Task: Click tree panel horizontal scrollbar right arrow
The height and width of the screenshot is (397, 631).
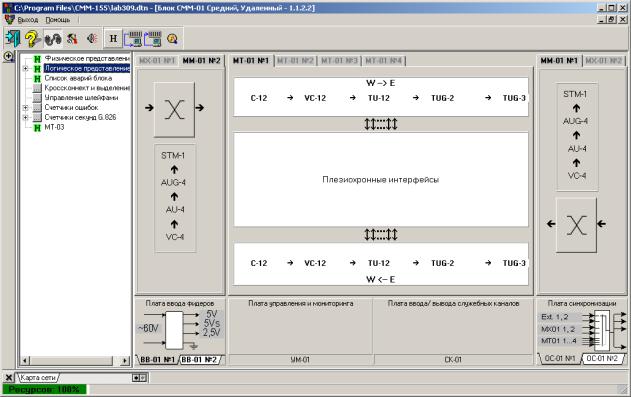Action: point(125,360)
